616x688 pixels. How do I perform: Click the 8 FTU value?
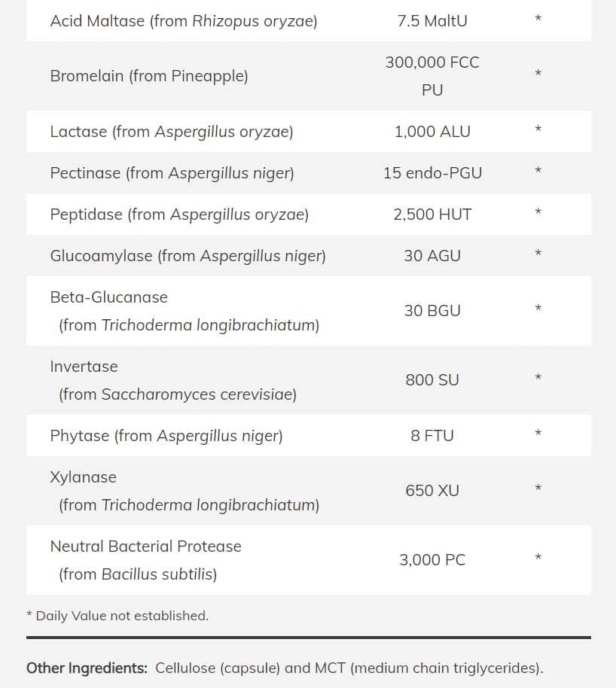tap(432, 436)
